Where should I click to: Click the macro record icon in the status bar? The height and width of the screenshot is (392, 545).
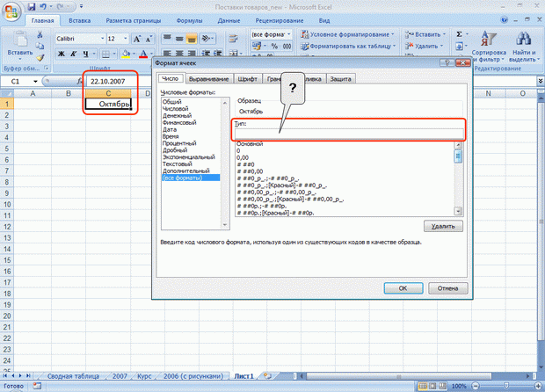point(37,386)
